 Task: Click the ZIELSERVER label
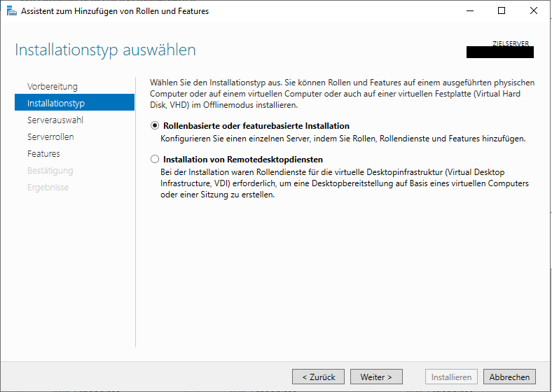point(512,43)
